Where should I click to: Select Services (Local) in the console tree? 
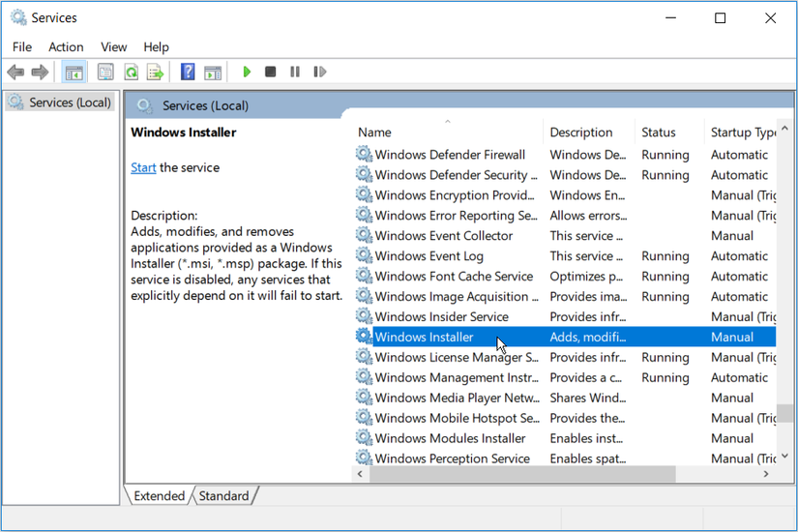70,103
